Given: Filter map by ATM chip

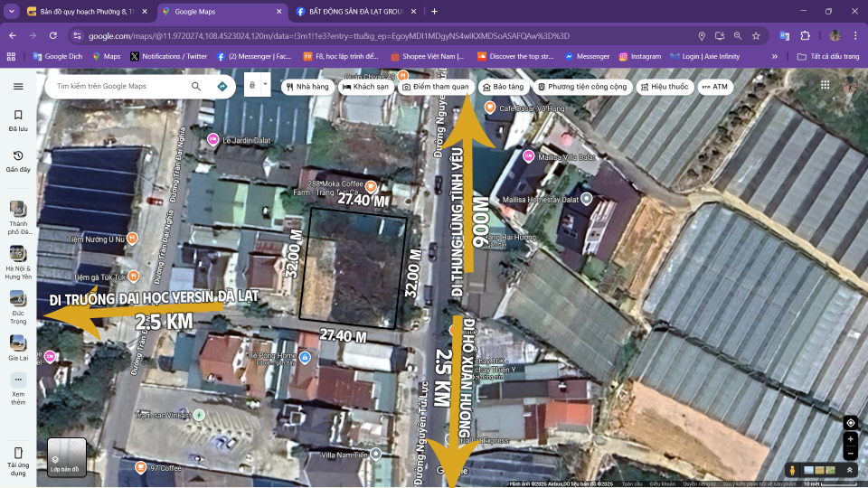Looking at the screenshot, I should click(x=714, y=87).
